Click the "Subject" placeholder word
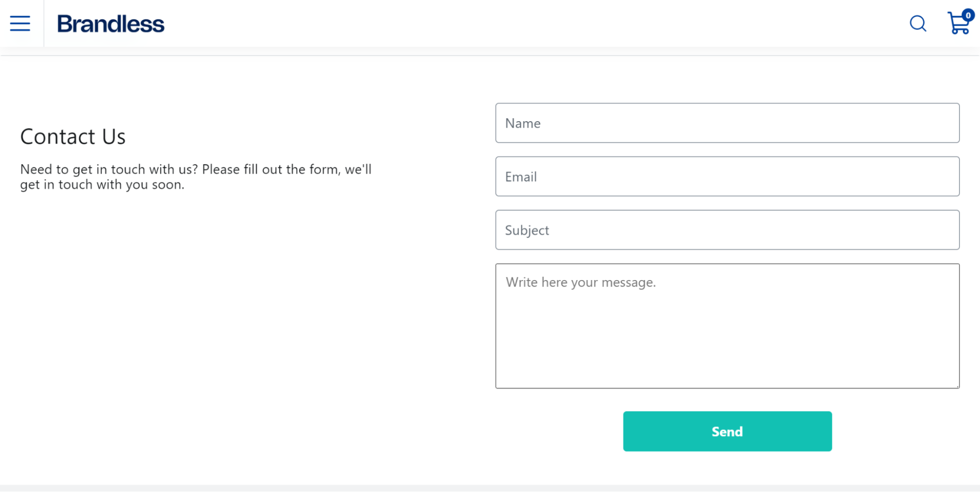The height and width of the screenshot is (492, 980). coord(527,231)
